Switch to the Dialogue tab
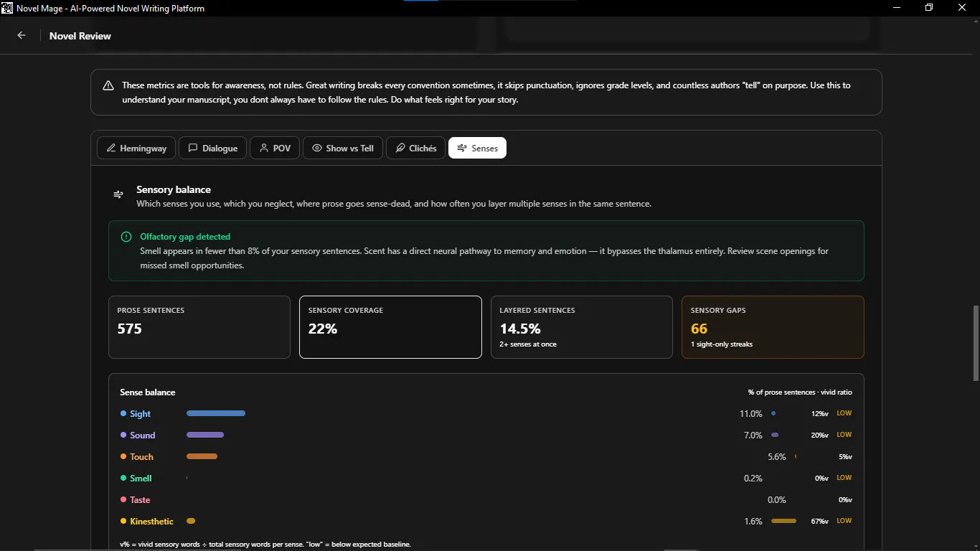This screenshot has height=551, width=980. point(212,148)
